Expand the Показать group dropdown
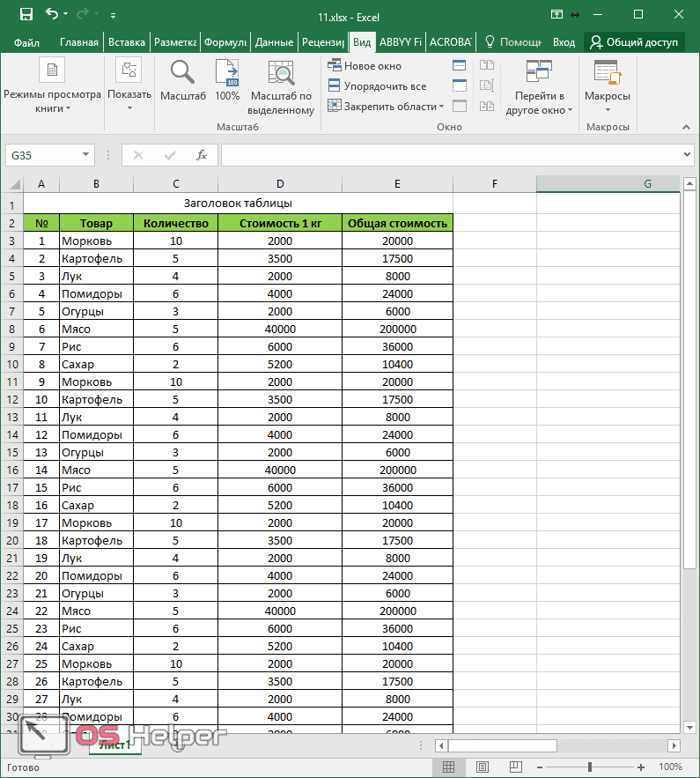Viewport: 700px width, 778px height. (x=129, y=85)
